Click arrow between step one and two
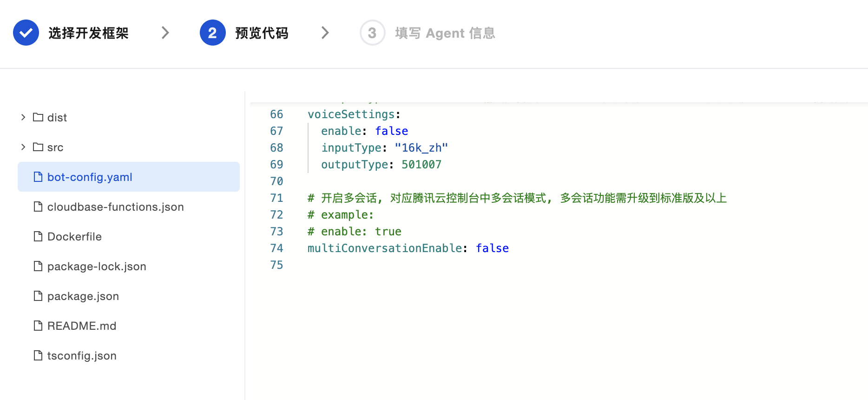868x400 pixels. coord(165,33)
